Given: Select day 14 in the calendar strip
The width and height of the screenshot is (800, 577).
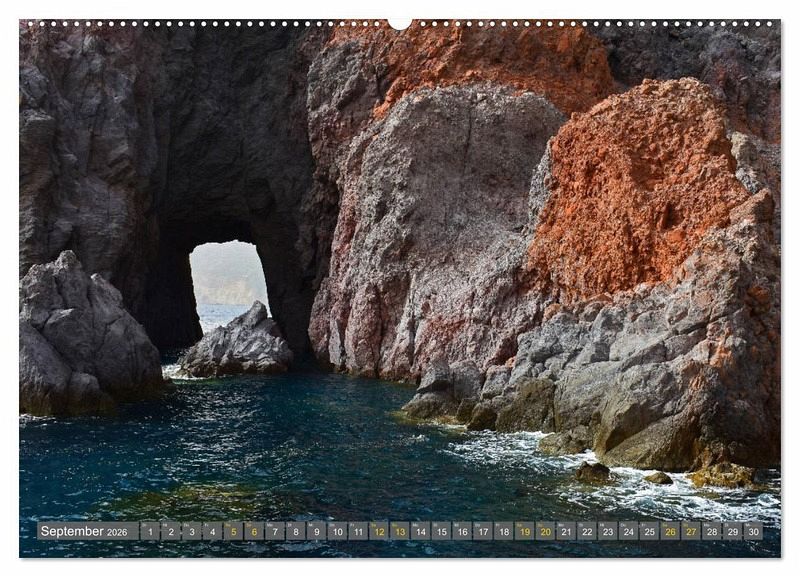Looking at the screenshot, I should click(x=420, y=531).
